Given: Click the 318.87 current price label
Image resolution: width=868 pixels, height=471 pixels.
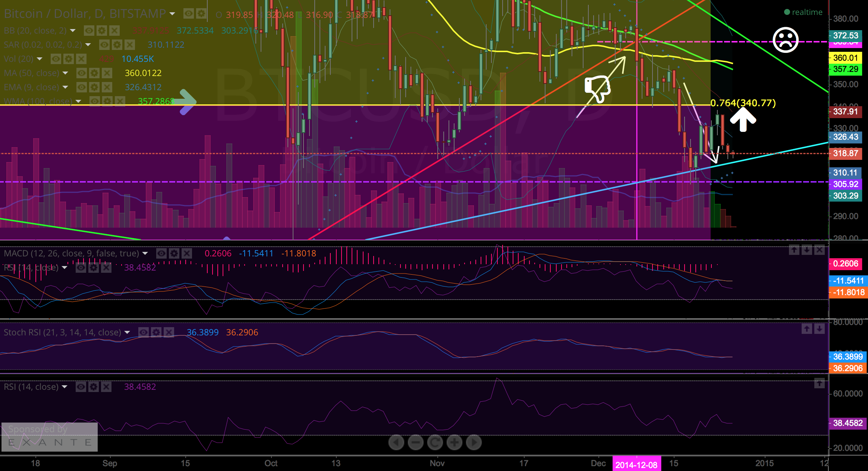Looking at the screenshot, I should pos(846,154).
